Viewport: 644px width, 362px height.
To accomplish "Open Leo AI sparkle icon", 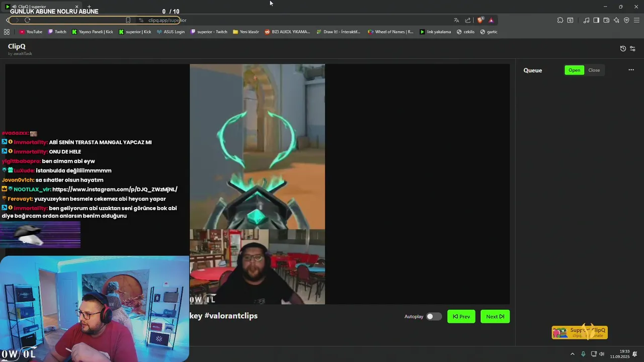I will tap(616, 20).
